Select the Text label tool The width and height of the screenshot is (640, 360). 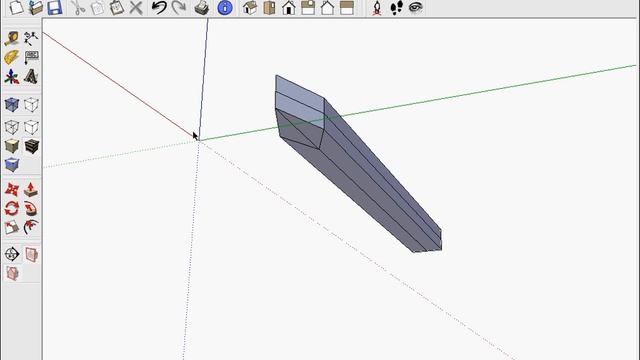point(31,57)
